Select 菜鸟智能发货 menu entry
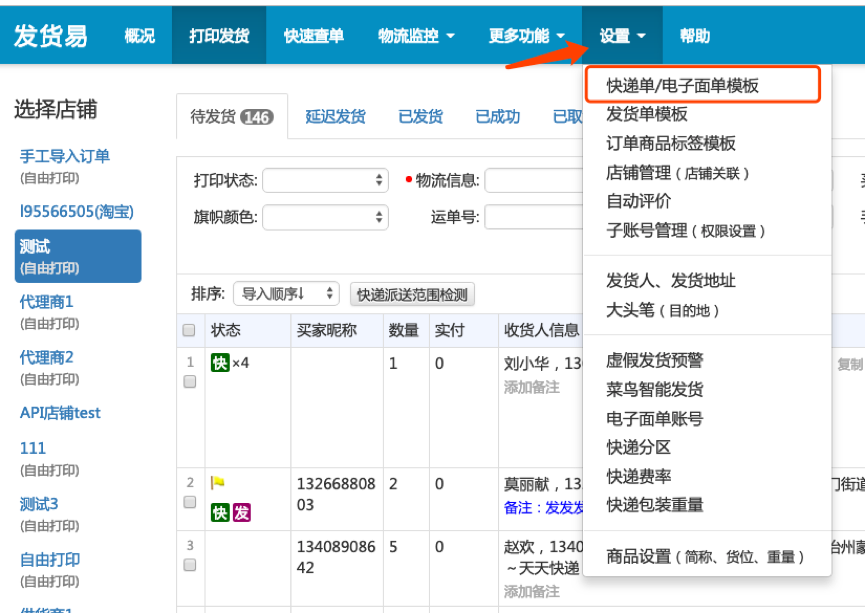Screen dimensions: 865x613 point(655,390)
